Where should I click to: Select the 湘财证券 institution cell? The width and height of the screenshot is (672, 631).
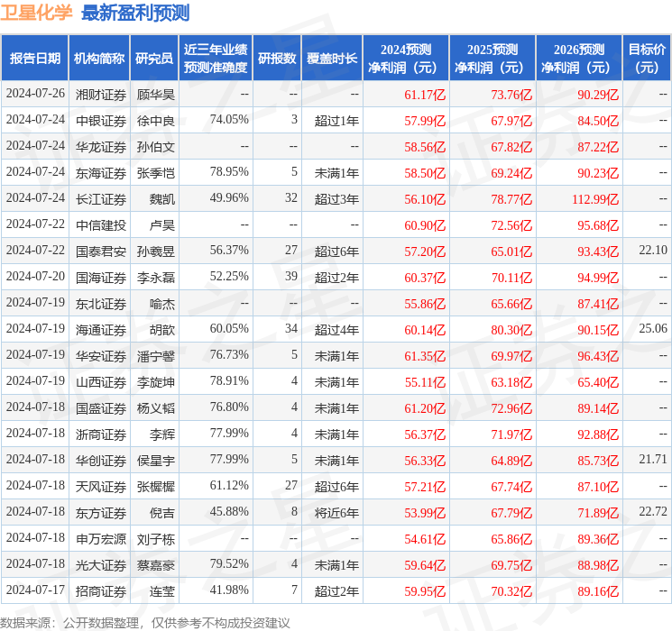click(101, 95)
